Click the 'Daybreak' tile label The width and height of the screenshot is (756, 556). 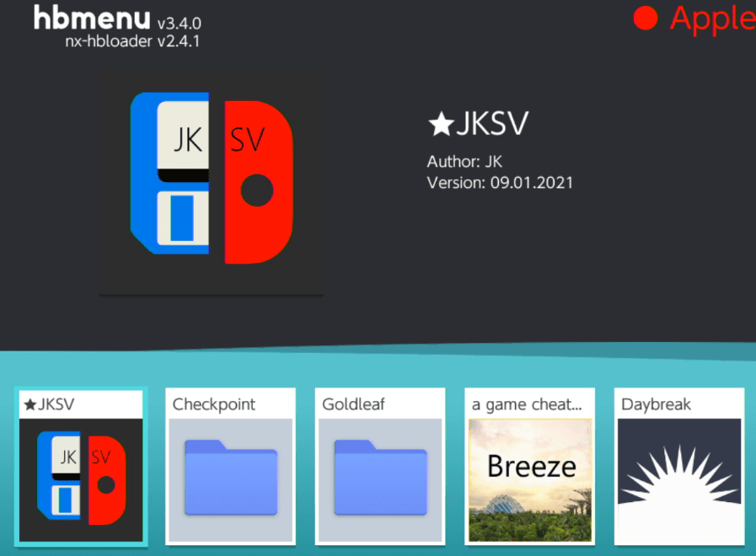(x=657, y=404)
